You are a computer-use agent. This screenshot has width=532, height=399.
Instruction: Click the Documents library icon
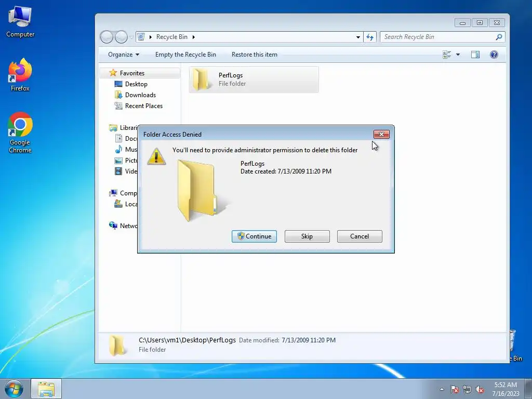point(118,138)
